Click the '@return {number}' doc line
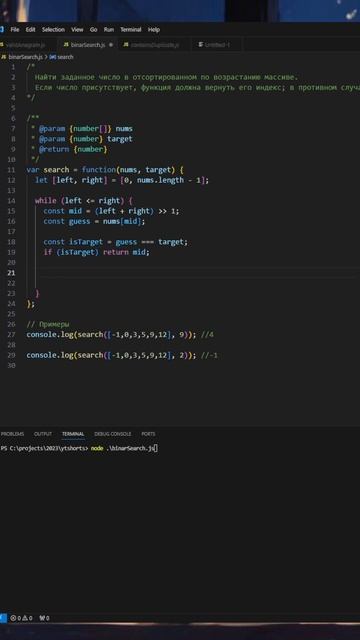The width and height of the screenshot is (360, 640). click(x=69, y=149)
